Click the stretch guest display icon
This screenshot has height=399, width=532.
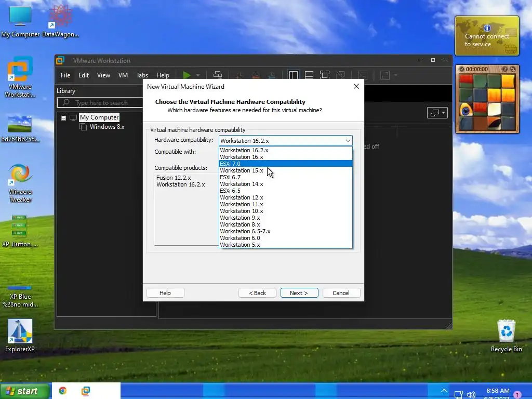385,75
